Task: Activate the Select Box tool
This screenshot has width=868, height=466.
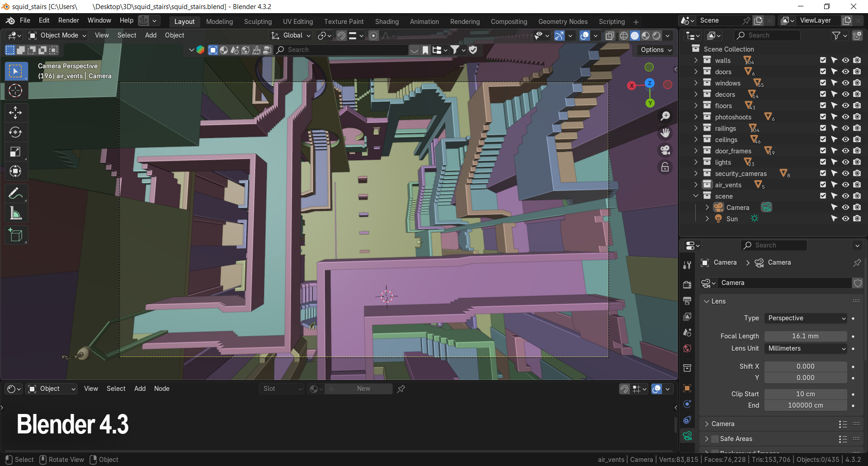Action: tap(16, 71)
